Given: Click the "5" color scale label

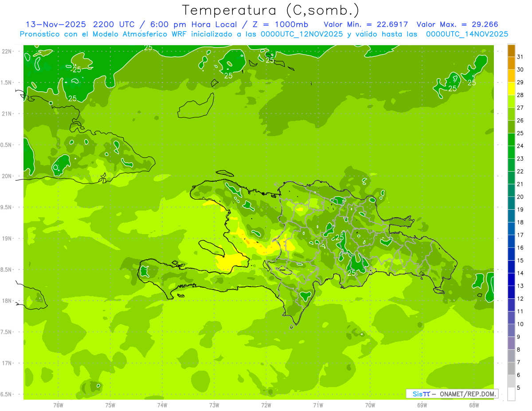Looking at the screenshot, I should coord(519,388).
